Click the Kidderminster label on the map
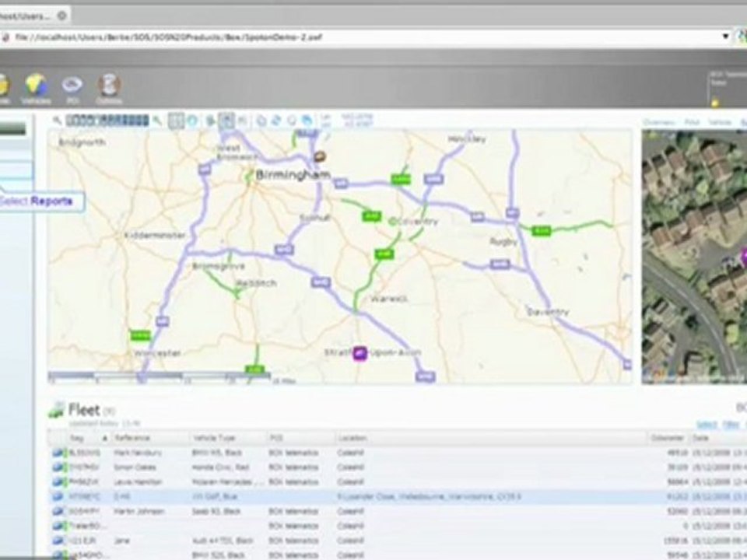The width and height of the screenshot is (747, 560). (155, 235)
